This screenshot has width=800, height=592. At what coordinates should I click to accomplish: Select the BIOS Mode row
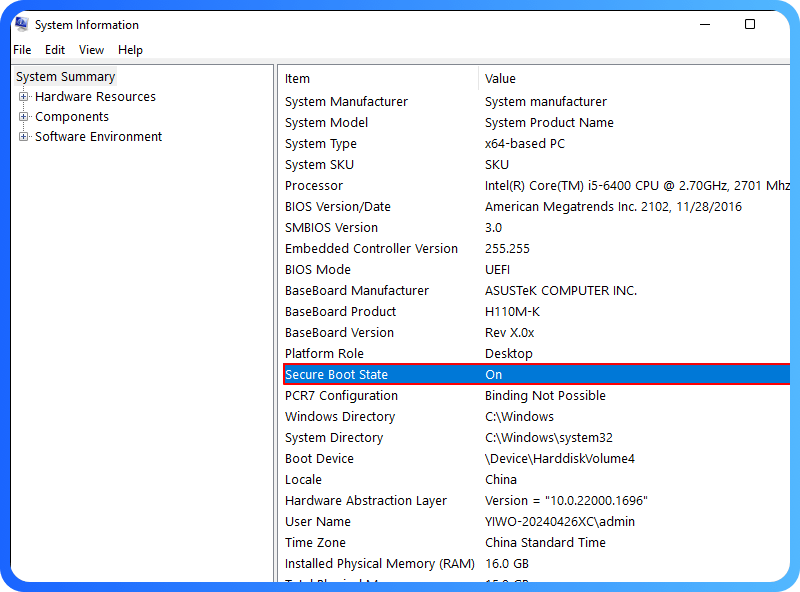pyautogui.click(x=536, y=269)
